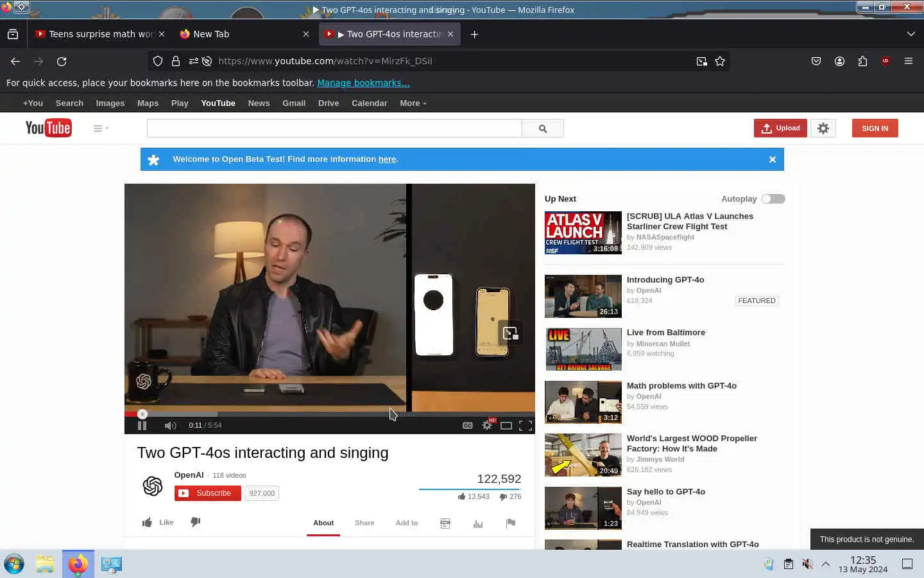
Task: Open the OpenAI channel avatar
Action: click(153, 486)
